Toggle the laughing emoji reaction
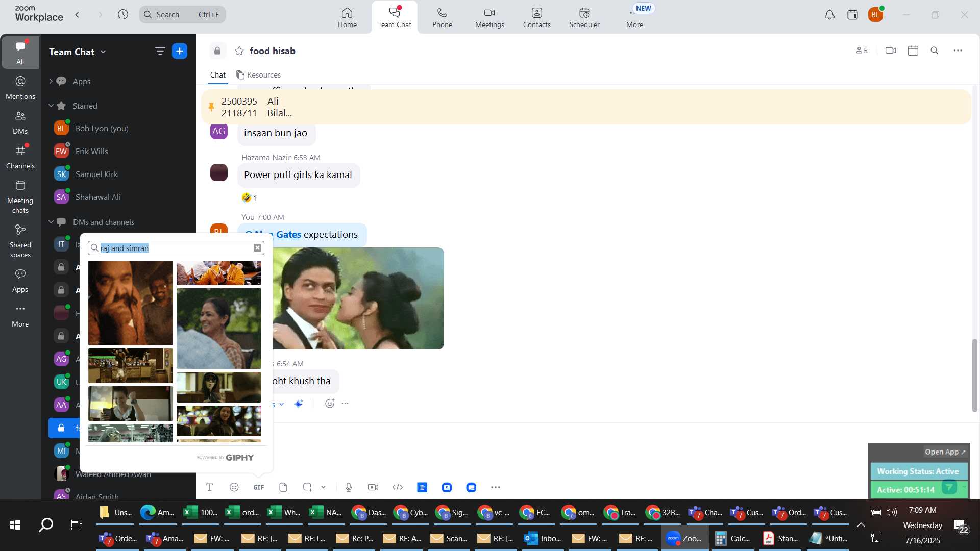980x551 pixels. (x=250, y=198)
